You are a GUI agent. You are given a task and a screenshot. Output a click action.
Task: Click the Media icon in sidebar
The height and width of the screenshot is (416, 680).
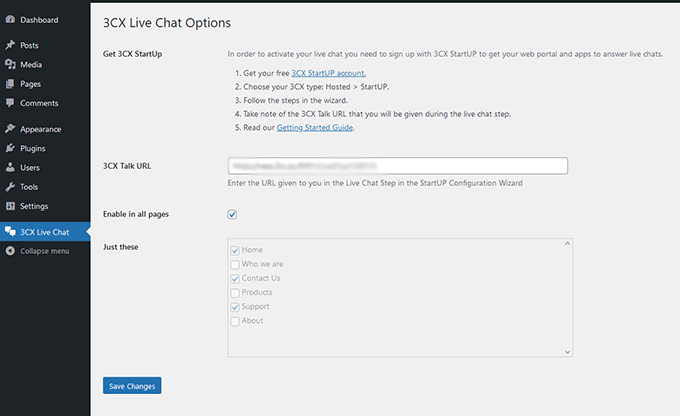(x=10, y=65)
